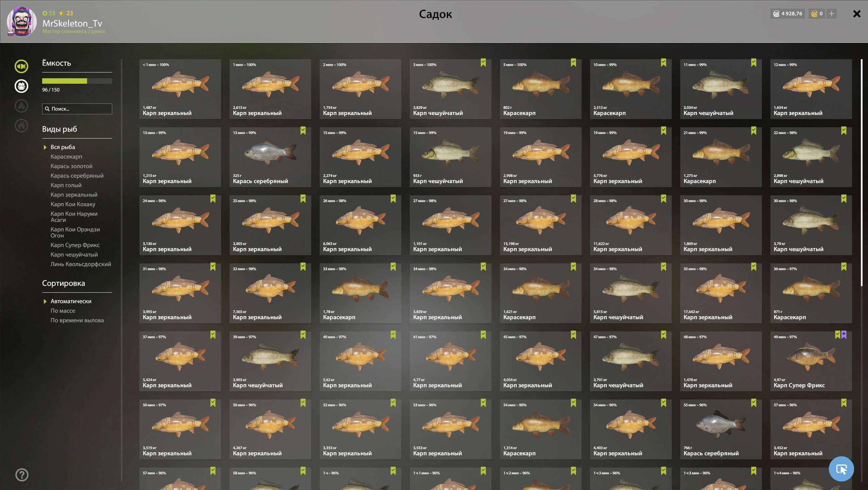
Task: Toggle bookmark on 17,642 кг Карп зеркальный
Action: (x=754, y=267)
